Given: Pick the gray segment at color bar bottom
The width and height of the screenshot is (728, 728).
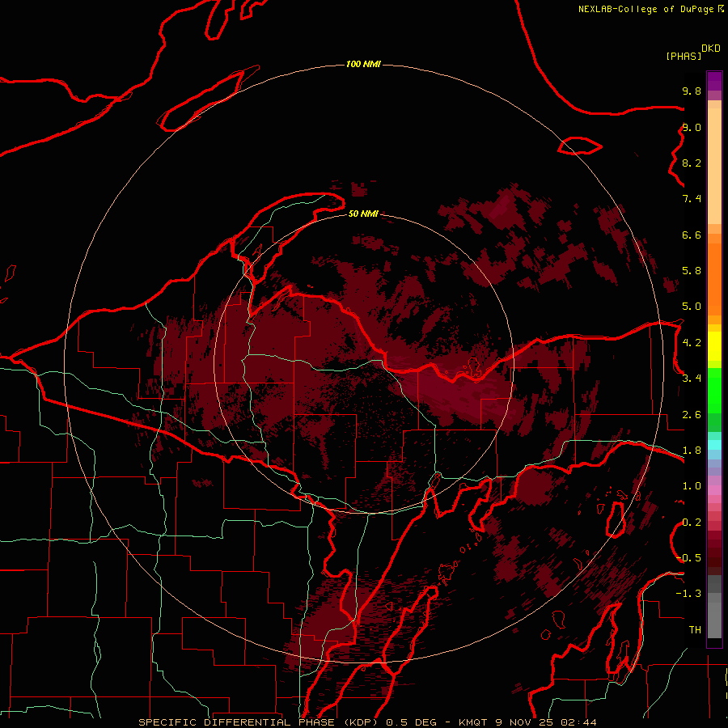Looking at the screenshot, I should pyautogui.click(x=714, y=616).
